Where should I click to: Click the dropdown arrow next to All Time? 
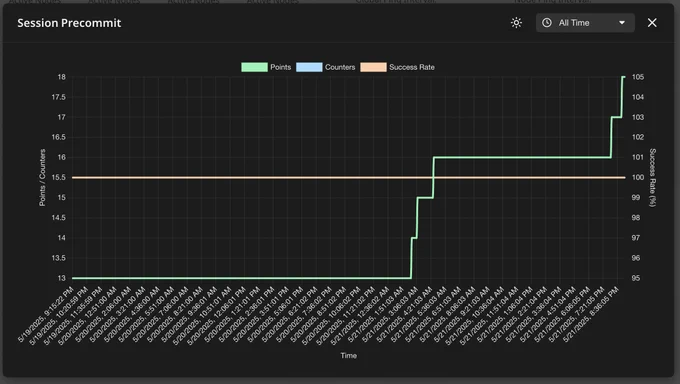click(622, 23)
